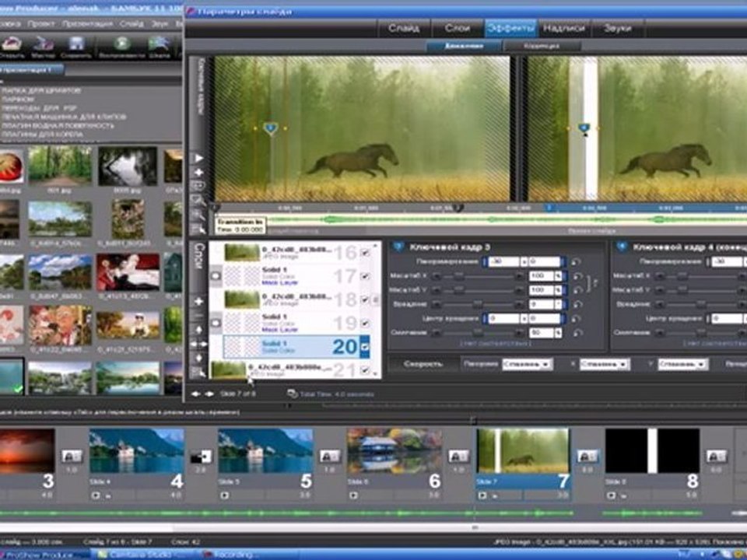The height and width of the screenshot is (560, 747).
Task: Play the slide preview in keyframe panel
Action: (198, 158)
